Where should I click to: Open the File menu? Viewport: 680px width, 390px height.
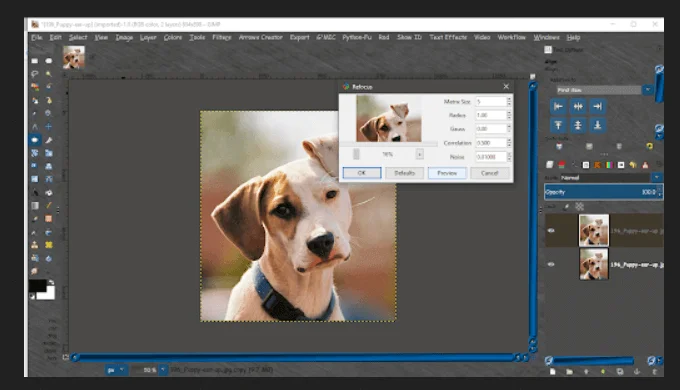point(37,37)
